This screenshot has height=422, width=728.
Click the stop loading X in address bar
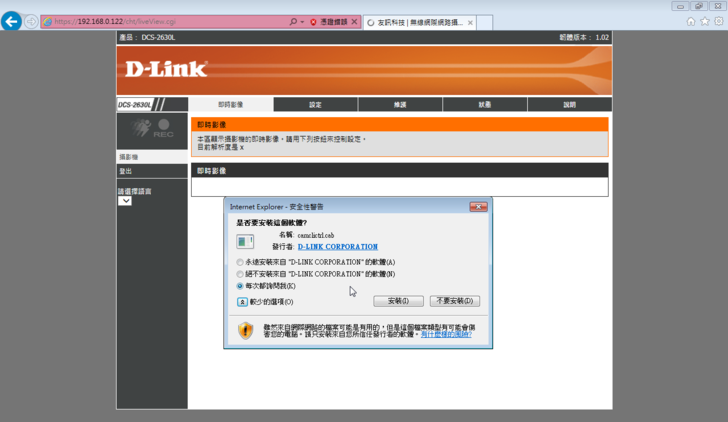[354, 22]
